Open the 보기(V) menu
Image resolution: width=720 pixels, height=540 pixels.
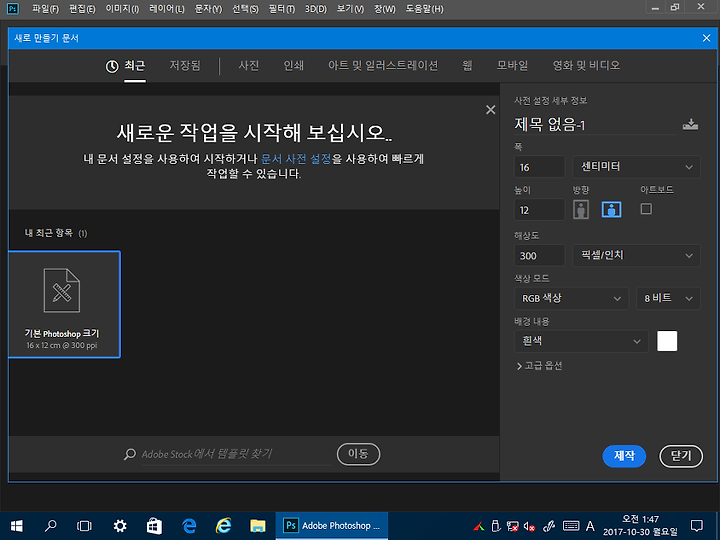click(350, 9)
